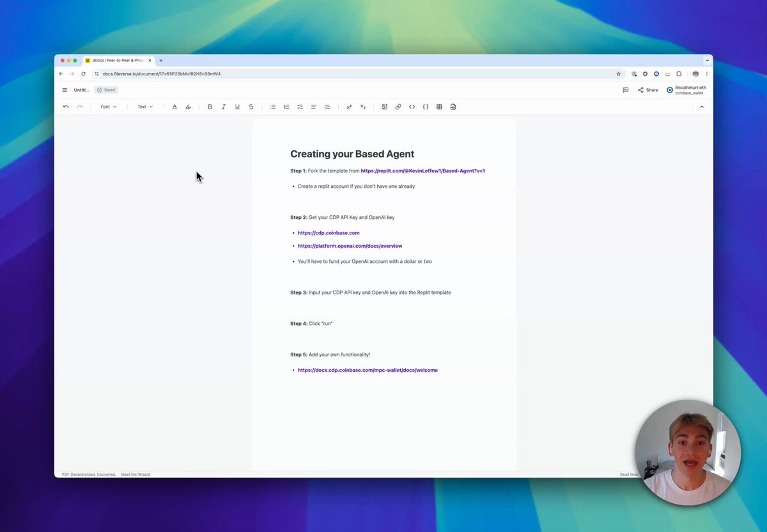This screenshot has height=532, width=767.
Task: Toggle strikethrough formatting
Action: coord(251,107)
